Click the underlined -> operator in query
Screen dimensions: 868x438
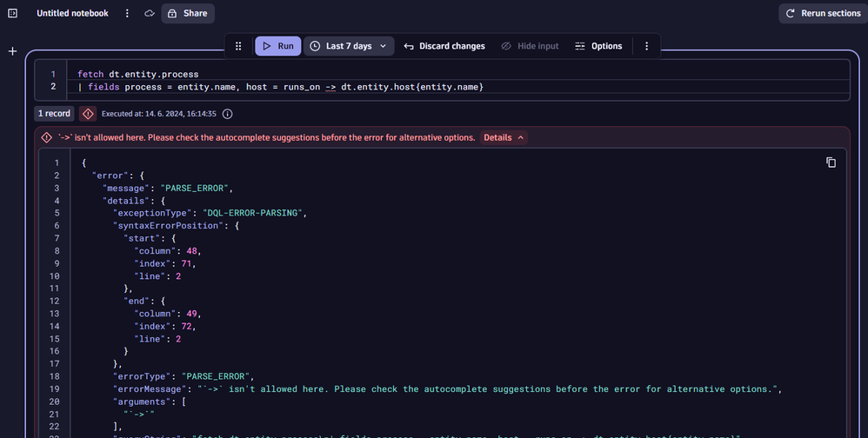[x=331, y=87]
